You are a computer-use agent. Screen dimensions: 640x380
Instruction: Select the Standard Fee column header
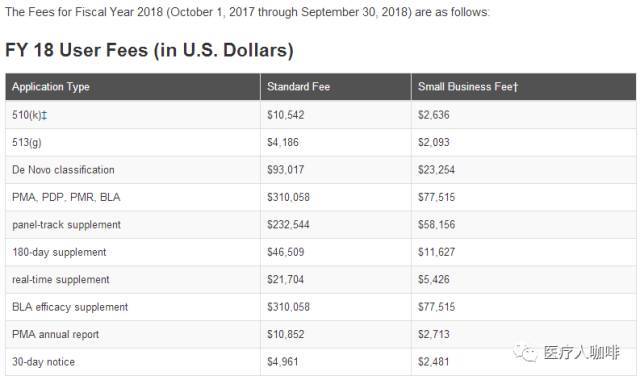click(x=298, y=87)
